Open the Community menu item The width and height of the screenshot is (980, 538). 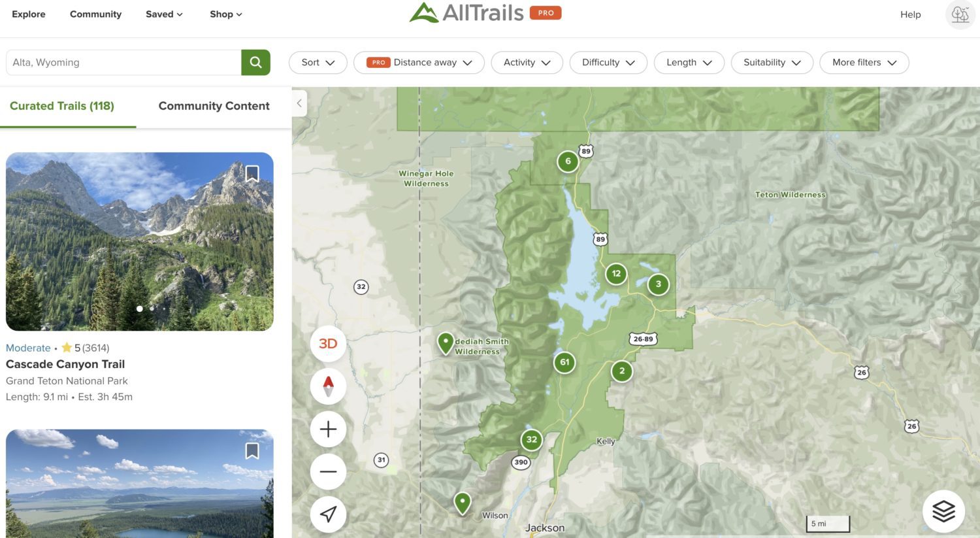95,14
